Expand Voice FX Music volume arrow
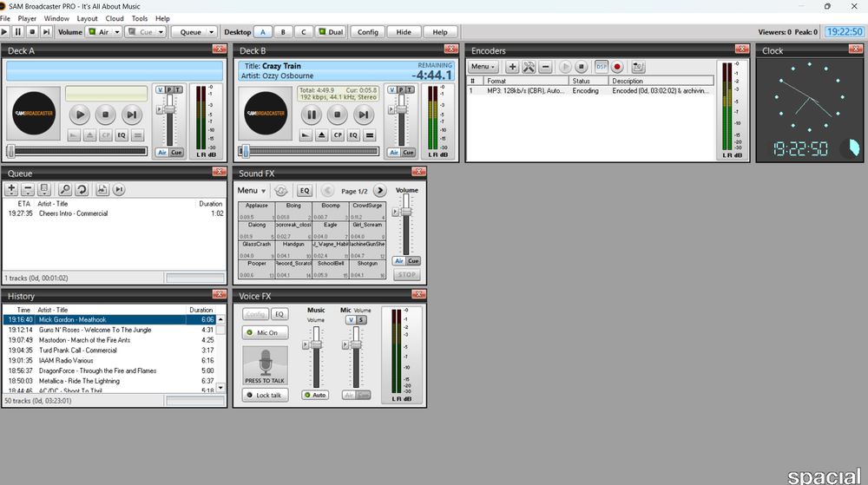 point(306,344)
